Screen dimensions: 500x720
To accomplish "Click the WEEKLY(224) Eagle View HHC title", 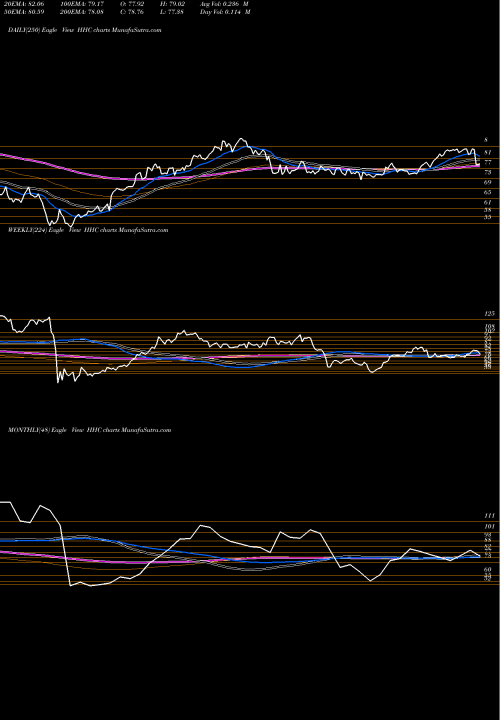I will (88, 230).
